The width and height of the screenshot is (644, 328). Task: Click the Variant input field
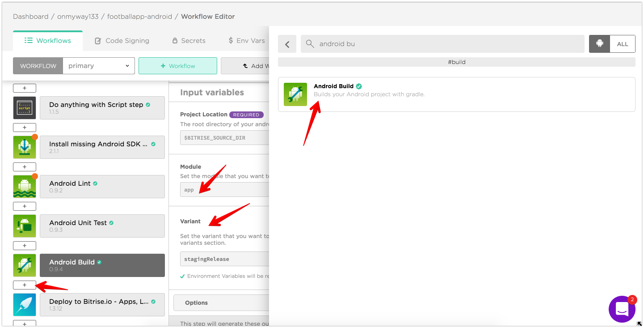[x=225, y=259]
